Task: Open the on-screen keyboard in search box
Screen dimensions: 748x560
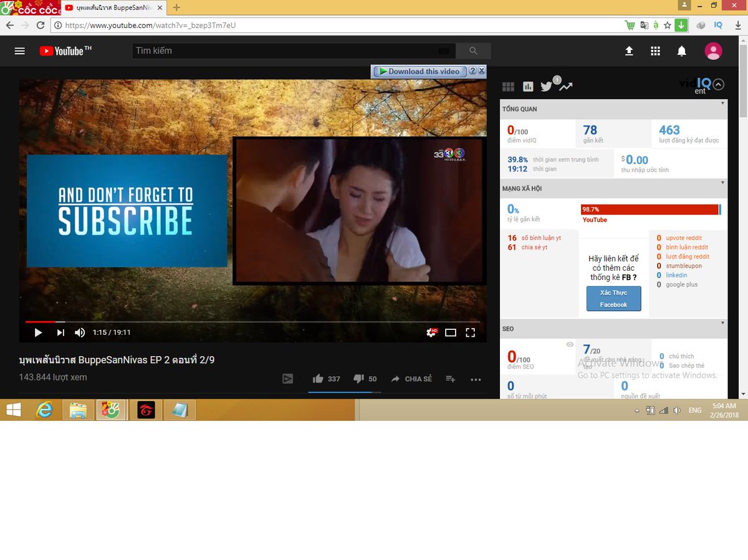Action: point(443,51)
